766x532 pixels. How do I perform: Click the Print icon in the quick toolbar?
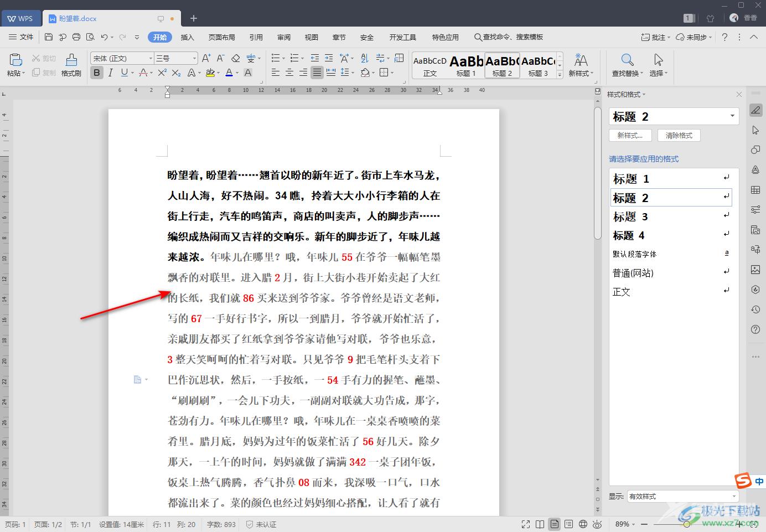tap(76, 37)
